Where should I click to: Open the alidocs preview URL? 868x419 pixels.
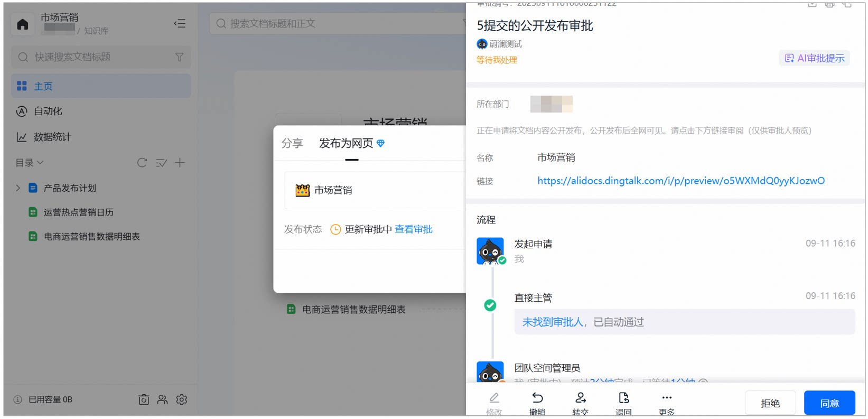pos(681,181)
